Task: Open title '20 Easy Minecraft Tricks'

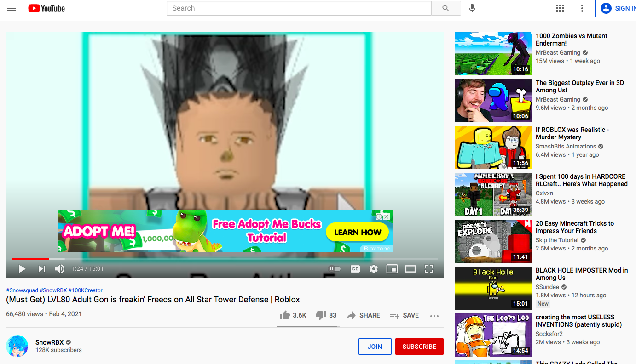Action: coord(575,227)
